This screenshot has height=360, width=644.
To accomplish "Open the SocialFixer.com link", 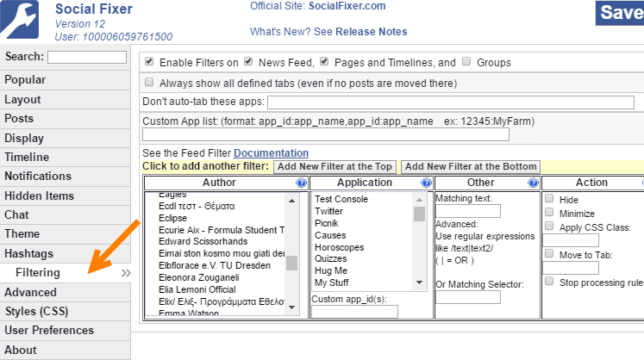I will click(347, 6).
